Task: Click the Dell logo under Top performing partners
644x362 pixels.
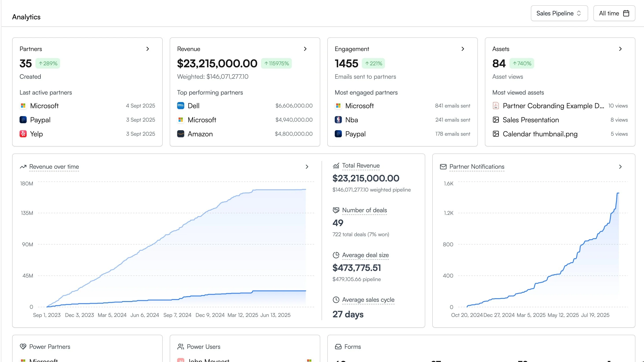Action: (x=180, y=106)
